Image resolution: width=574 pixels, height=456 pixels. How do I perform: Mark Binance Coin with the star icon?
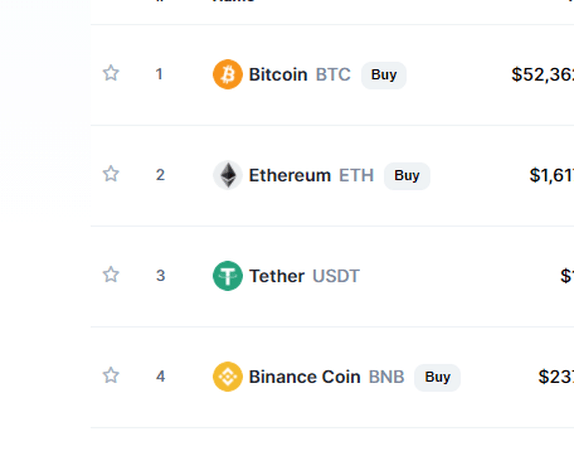[x=111, y=375]
